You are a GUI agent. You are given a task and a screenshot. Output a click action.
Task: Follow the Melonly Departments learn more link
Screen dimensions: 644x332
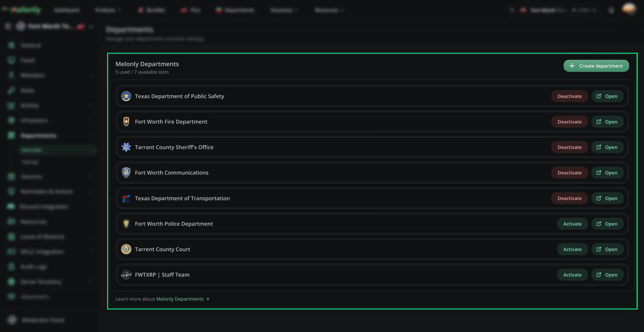(x=183, y=299)
